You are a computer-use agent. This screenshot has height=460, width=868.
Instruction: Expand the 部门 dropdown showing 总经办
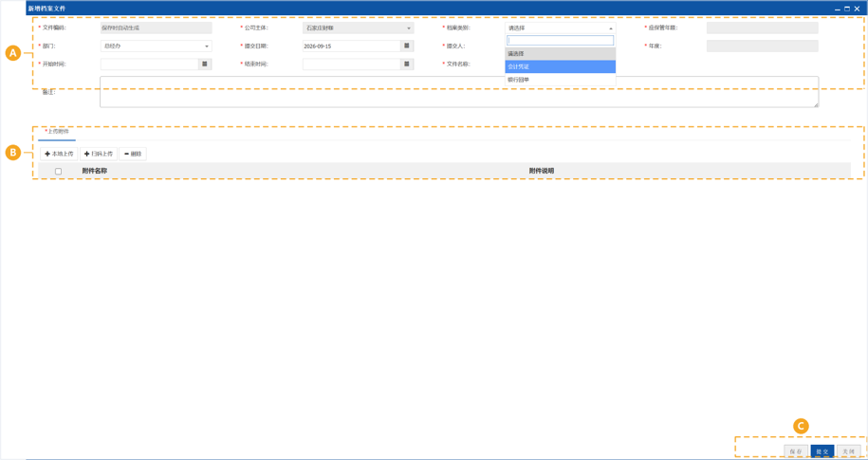click(157, 46)
